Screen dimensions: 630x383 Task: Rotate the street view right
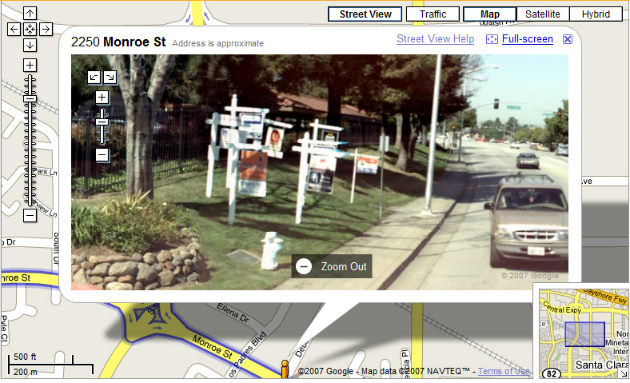110,77
